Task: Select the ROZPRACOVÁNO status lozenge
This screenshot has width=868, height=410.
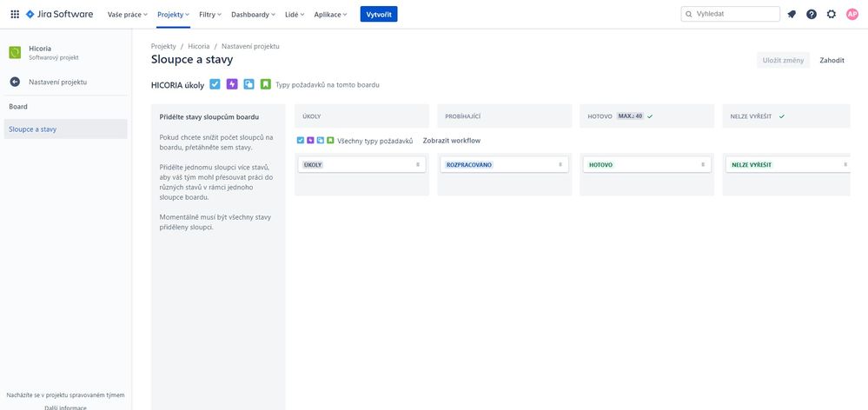Action: [x=469, y=165]
